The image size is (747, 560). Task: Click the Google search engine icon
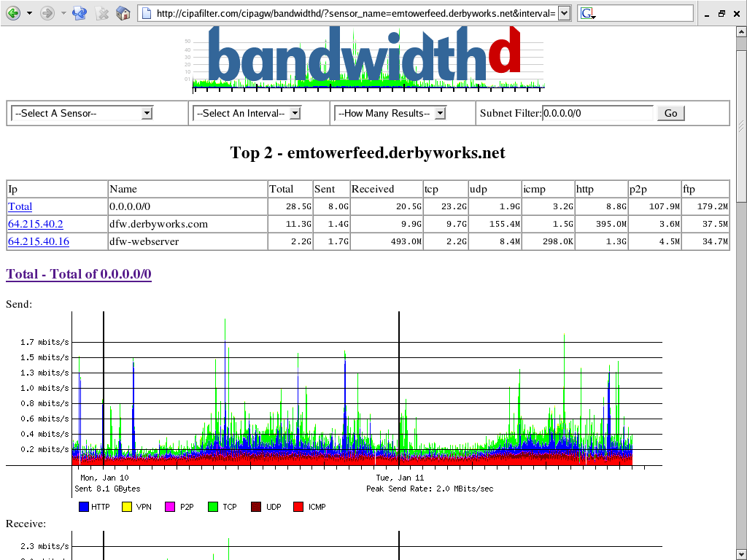click(x=587, y=13)
